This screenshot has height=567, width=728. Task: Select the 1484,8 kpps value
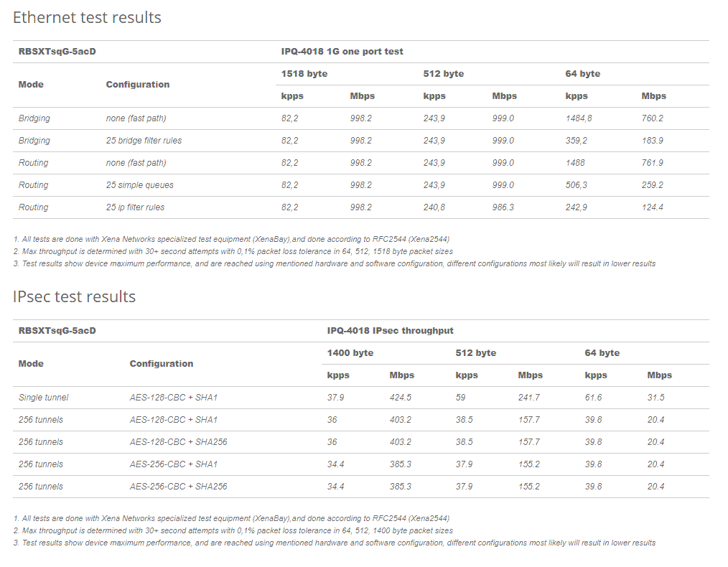(579, 118)
